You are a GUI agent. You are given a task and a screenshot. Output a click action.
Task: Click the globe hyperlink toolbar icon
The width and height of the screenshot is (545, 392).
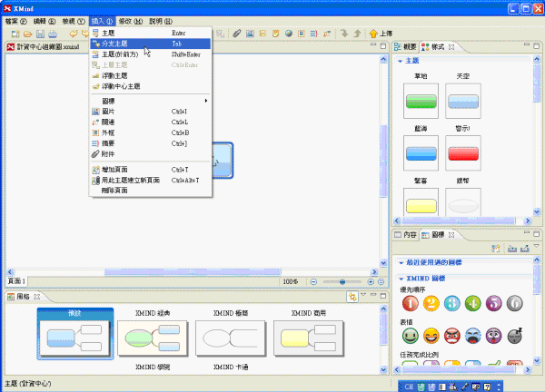click(289, 34)
